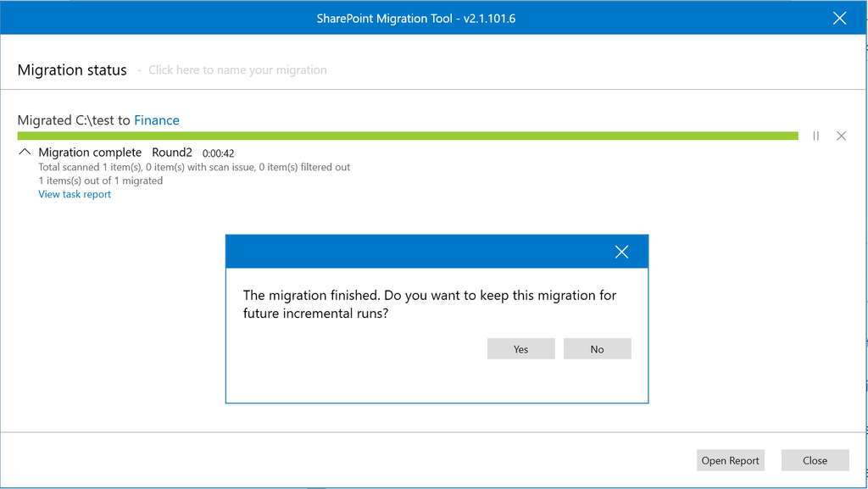Viewport: 868px width, 489px height.
Task: Open the migration report
Action: pyautogui.click(x=730, y=460)
